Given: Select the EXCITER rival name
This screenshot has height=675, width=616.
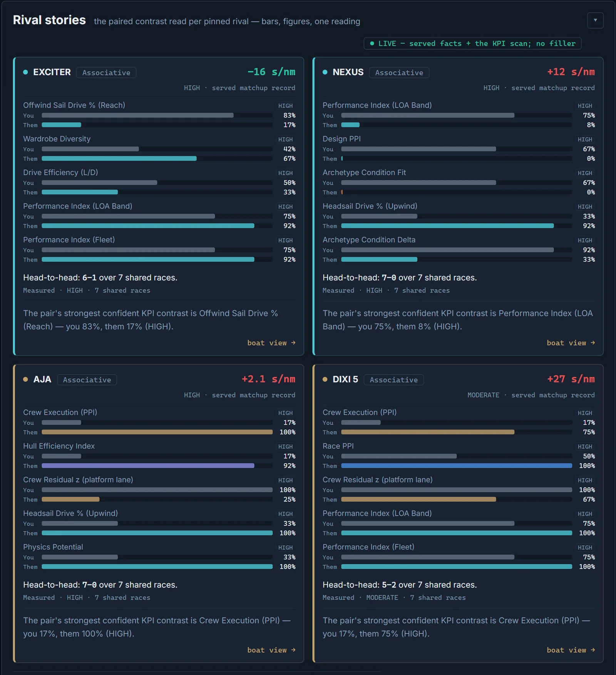Looking at the screenshot, I should (x=52, y=72).
